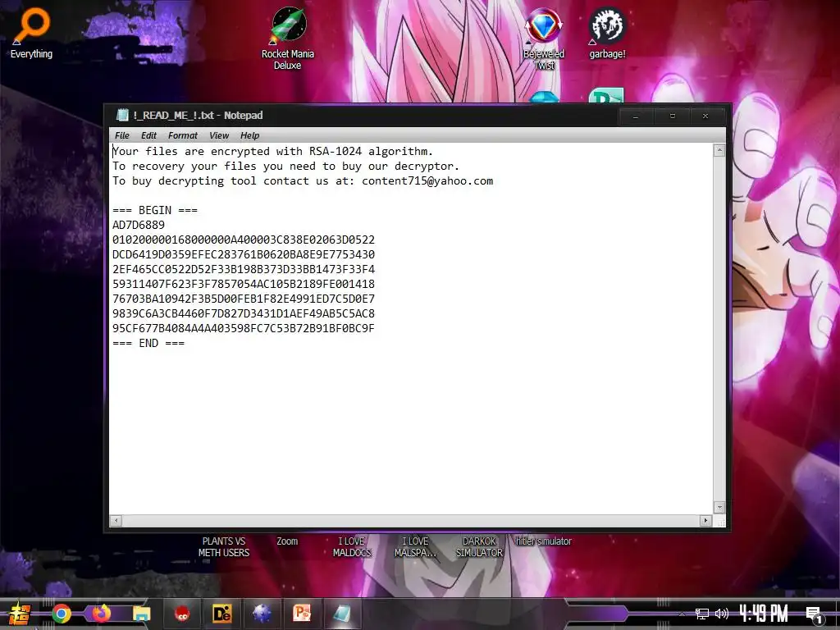Open the Zoom desktop shortcut label
The width and height of the screenshot is (840, 630).
287,541
